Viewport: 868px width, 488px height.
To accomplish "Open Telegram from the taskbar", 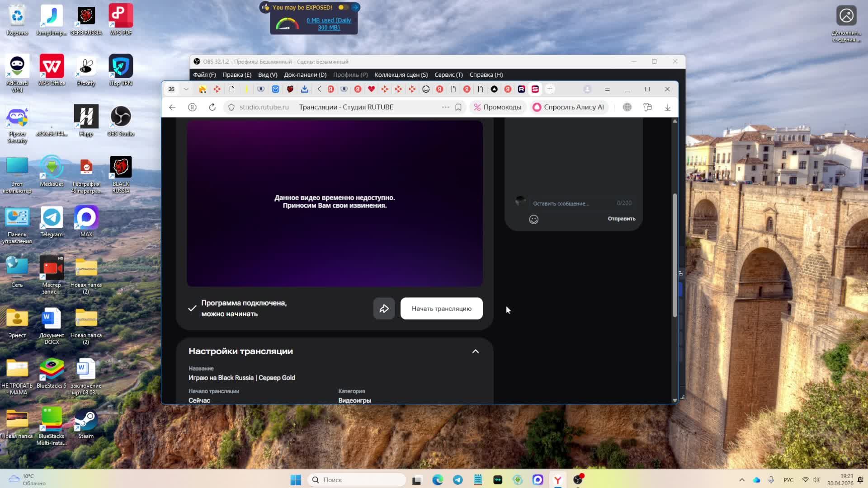I will point(458,480).
